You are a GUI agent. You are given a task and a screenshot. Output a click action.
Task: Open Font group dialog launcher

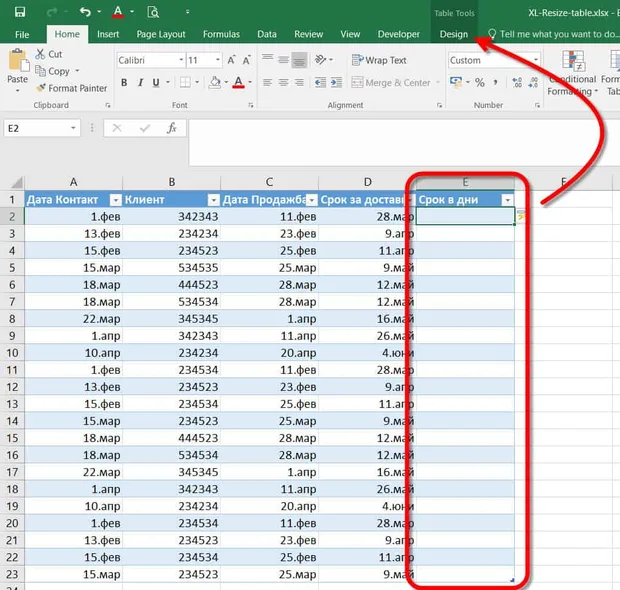pyautogui.click(x=251, y=105)
